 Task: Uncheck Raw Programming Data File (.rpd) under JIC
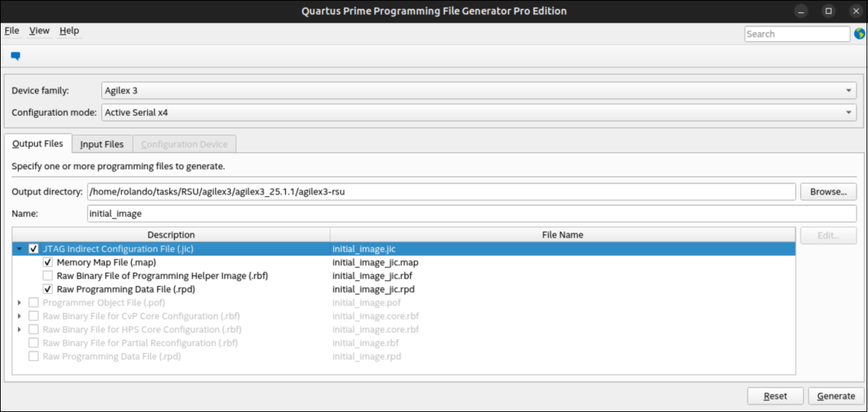(48, 289)
